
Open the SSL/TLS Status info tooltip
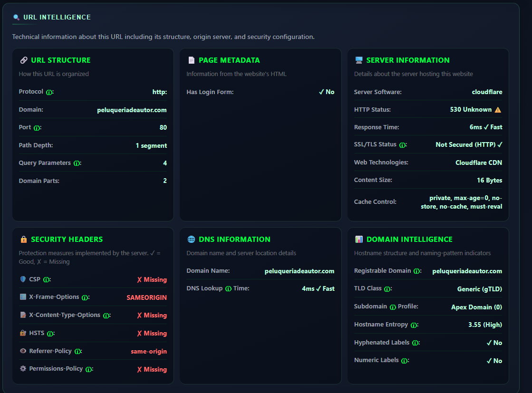tap(403, 145)
